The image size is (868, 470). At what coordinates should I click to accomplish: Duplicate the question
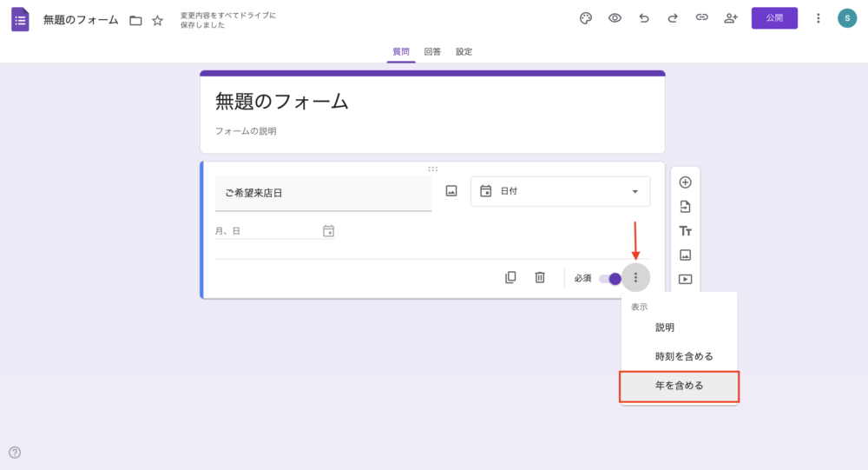point(510,277)
